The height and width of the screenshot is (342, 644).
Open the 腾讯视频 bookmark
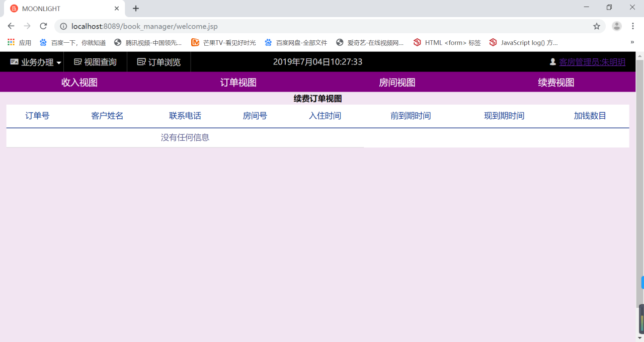[148, 43]
